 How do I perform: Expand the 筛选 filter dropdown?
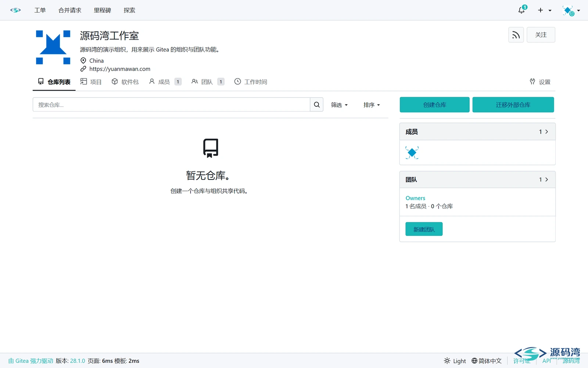pyautogui.click(x=339, y=105)
